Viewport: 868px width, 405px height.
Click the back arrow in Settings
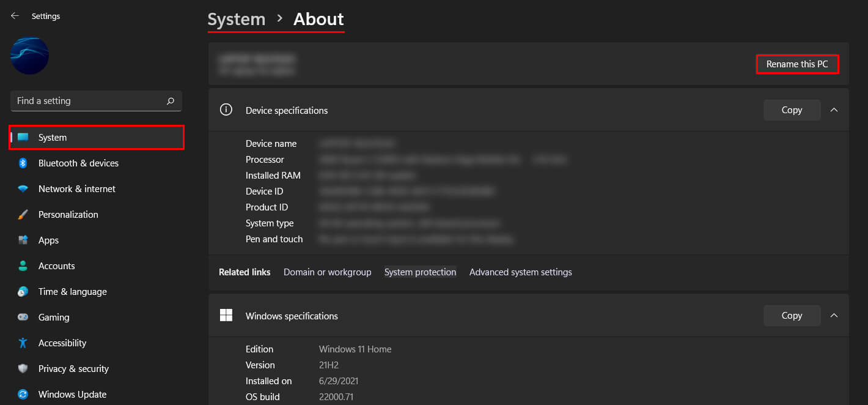[x=15, y=16]
